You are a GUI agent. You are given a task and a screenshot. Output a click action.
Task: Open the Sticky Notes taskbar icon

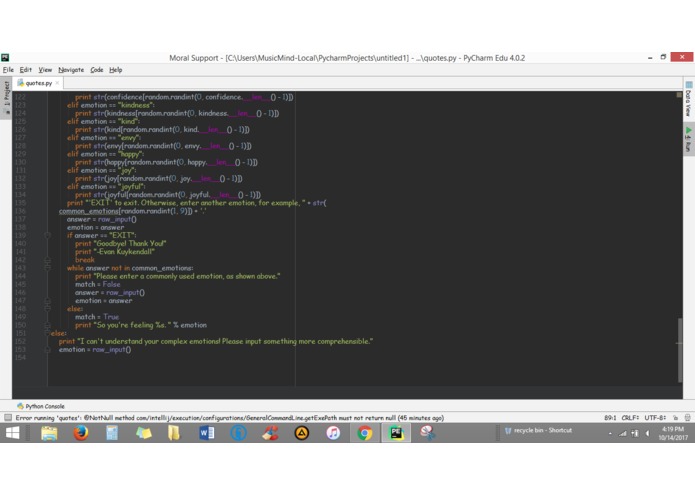(144, 433)
